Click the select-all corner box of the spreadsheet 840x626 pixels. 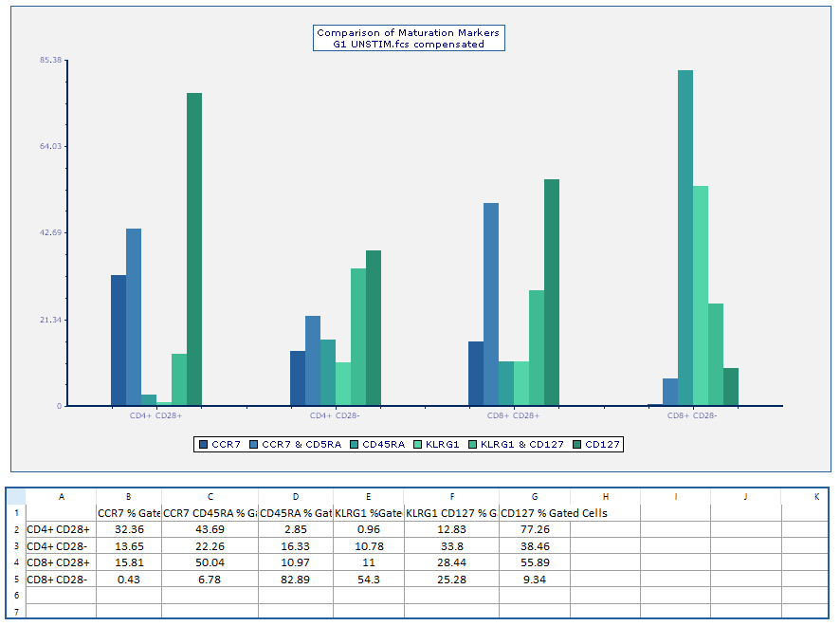coord(16,496)
